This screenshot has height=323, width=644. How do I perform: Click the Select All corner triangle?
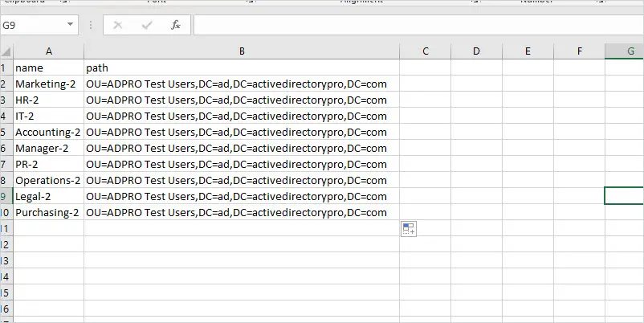click(x=6, y=51)
